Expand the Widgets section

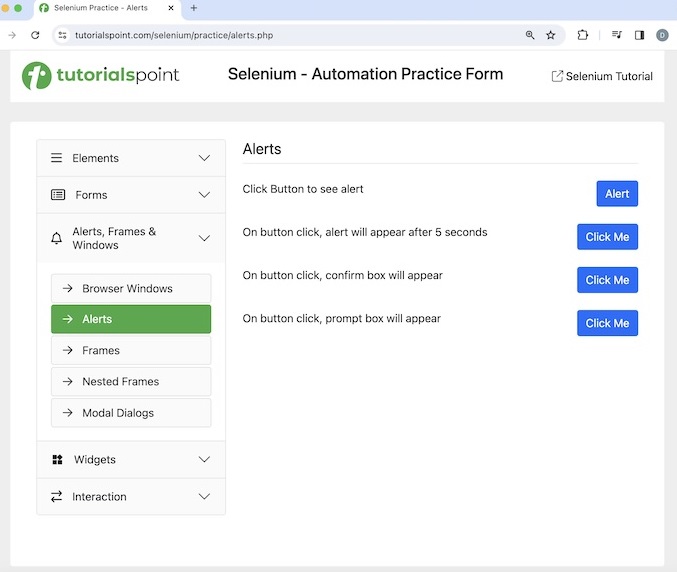[x=130, y=460]
